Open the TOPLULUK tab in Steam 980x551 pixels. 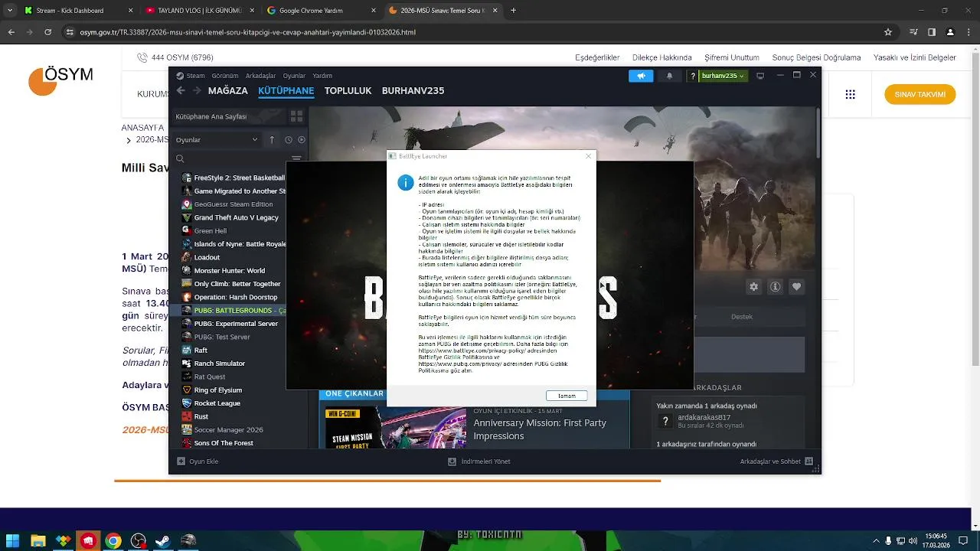click(348, 90)
